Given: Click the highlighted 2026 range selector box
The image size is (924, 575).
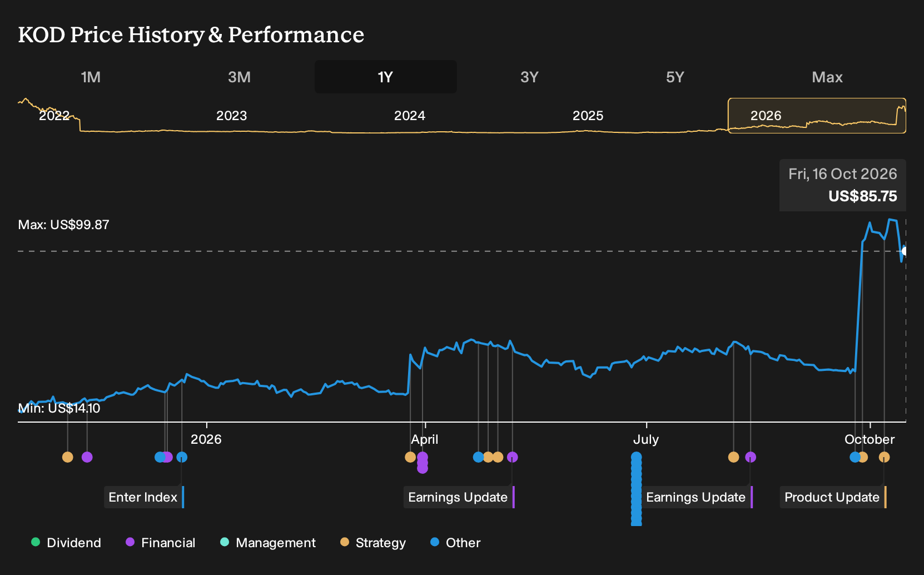Looking at the screenshot, I should (x=817, y=116).
